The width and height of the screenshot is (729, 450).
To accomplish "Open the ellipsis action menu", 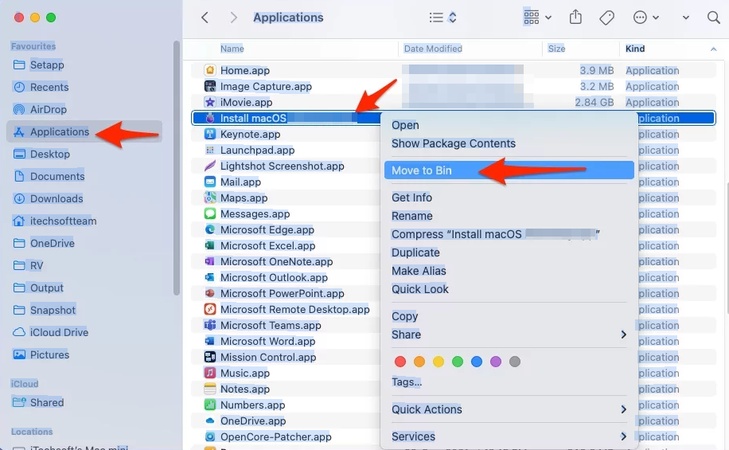I will tap(646, 18).
